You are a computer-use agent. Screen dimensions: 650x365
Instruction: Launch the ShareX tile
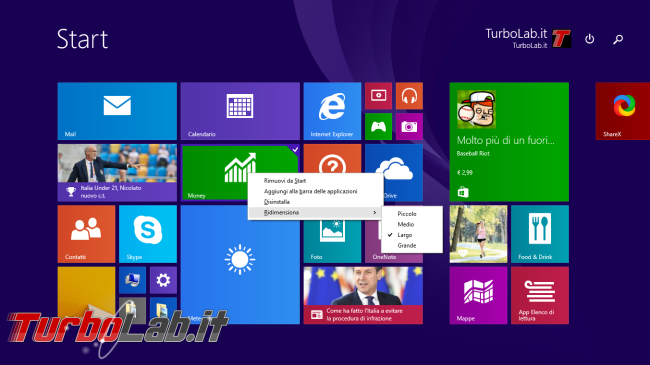623,111
